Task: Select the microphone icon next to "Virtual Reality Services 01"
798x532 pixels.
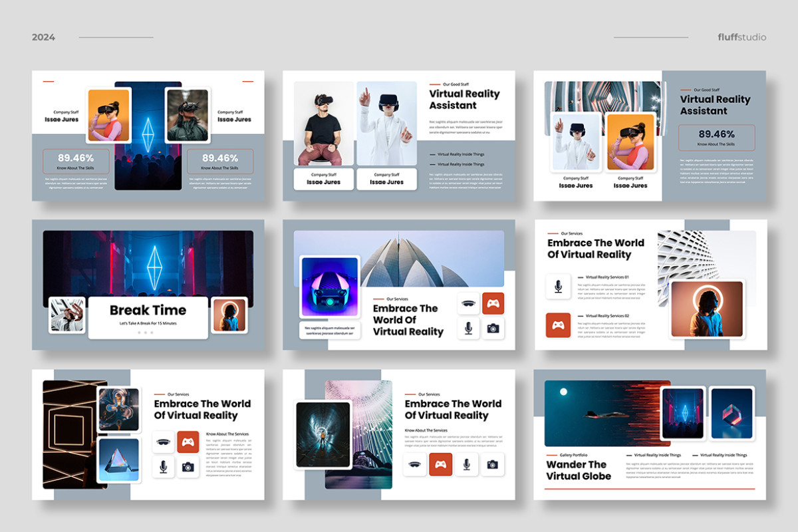Action: 559,287
